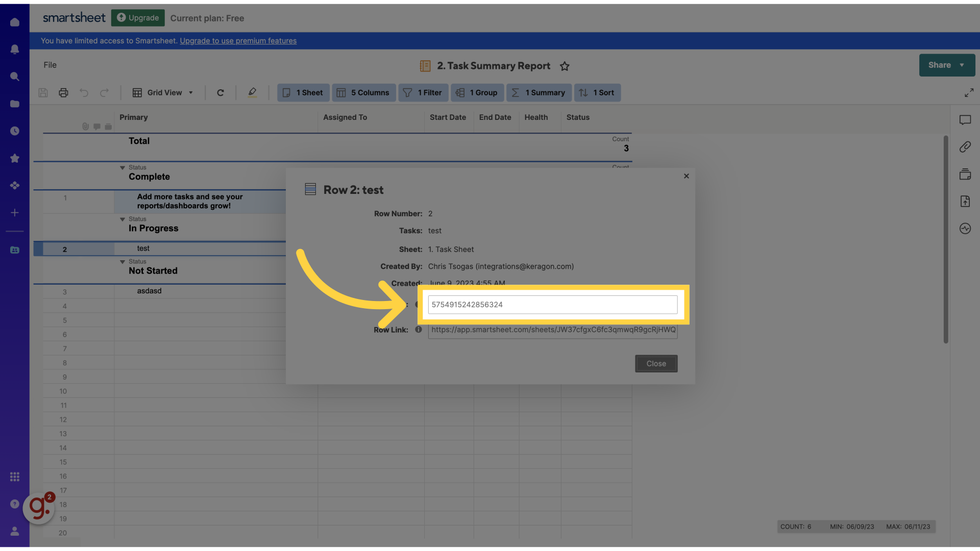Click the Row Link URL field

click(x=552, y=330)
